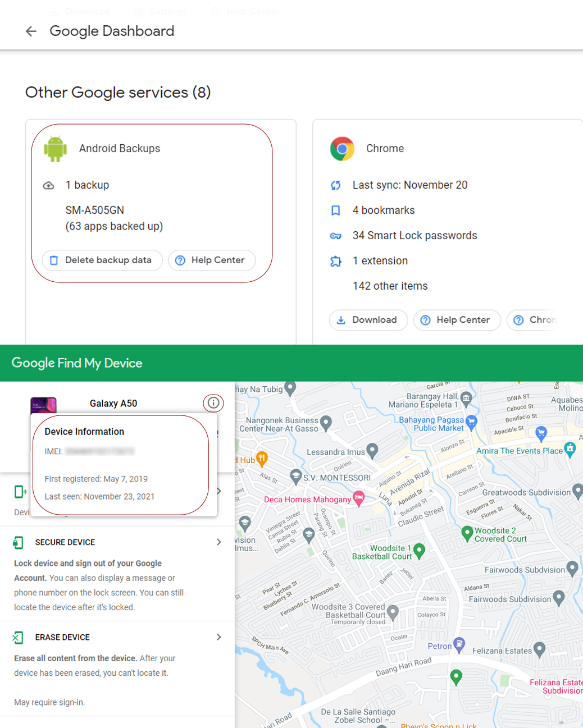Open device info icon beside Galaxy A50

click(x=213, y=403)
